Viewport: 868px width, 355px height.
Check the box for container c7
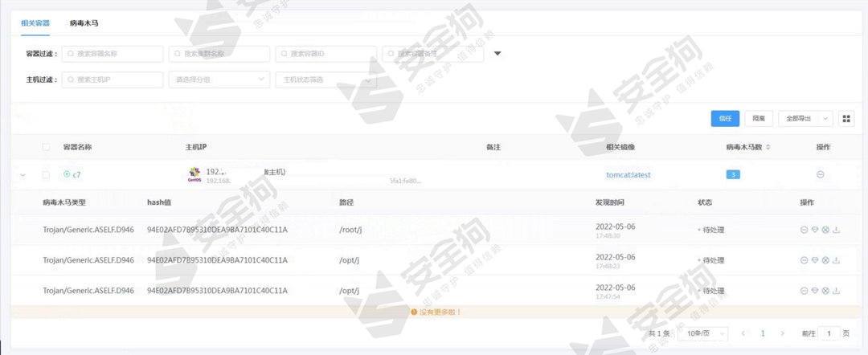tap(46, 174)
